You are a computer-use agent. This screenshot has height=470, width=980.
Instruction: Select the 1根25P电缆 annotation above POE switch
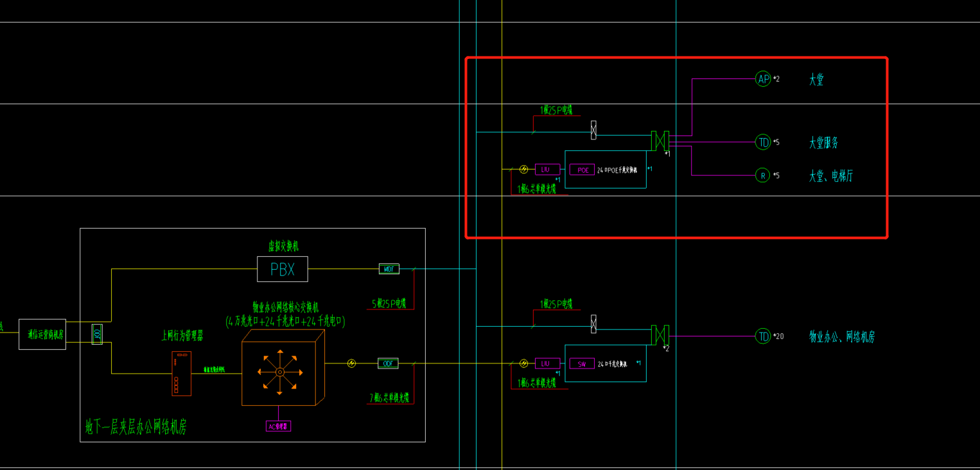tap(557, 110)
